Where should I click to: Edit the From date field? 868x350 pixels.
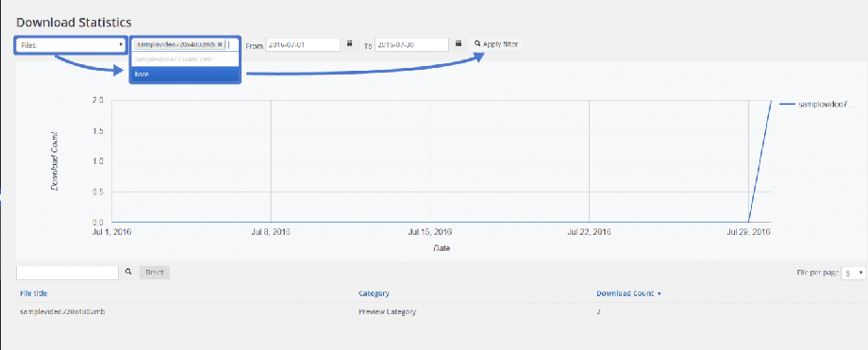302,45
